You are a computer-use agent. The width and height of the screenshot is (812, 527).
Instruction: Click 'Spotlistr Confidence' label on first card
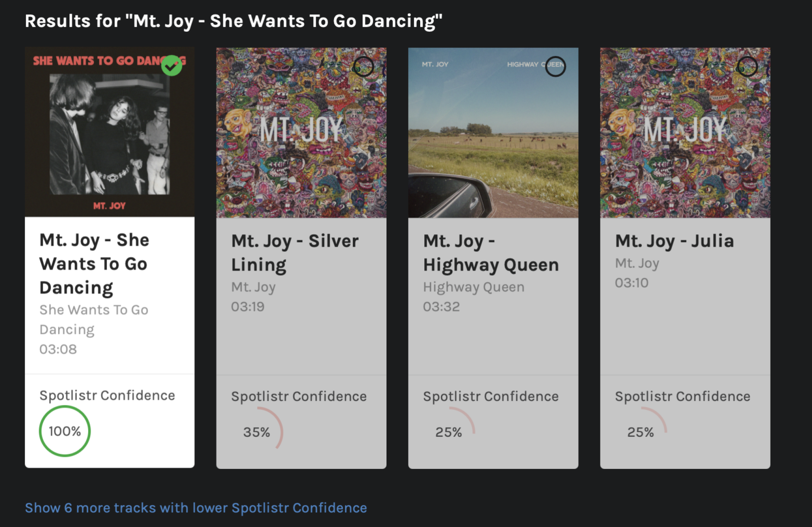[x=107, y=395]
